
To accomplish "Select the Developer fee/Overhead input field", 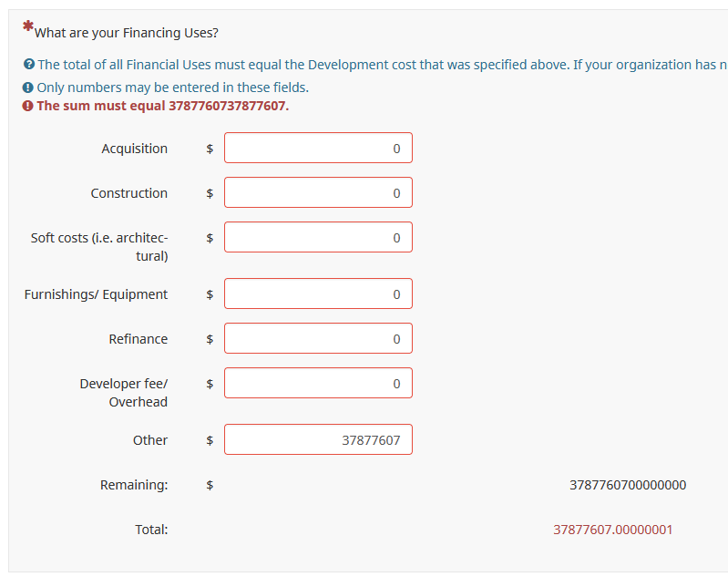I will point(318,383).
